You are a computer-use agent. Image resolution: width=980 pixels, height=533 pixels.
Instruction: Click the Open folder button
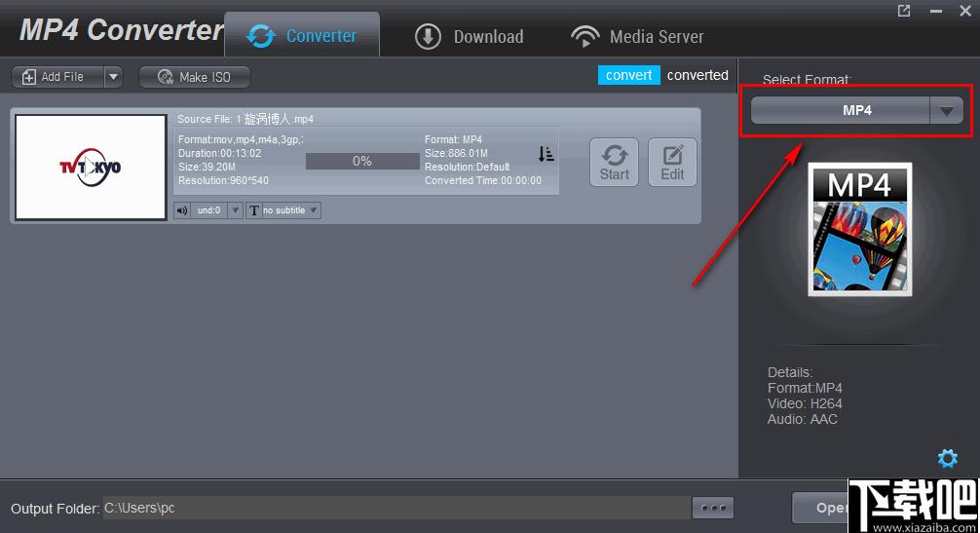pyautogui.click(x=820, y=508)
